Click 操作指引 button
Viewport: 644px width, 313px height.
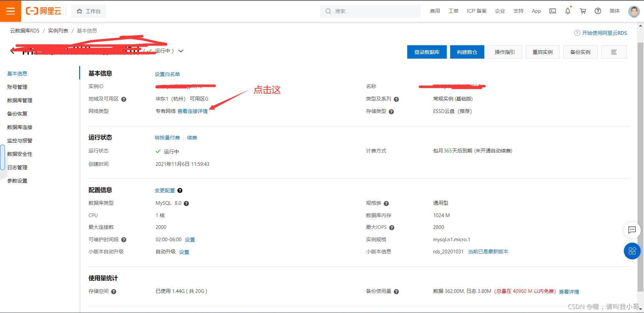click(504, 52)
